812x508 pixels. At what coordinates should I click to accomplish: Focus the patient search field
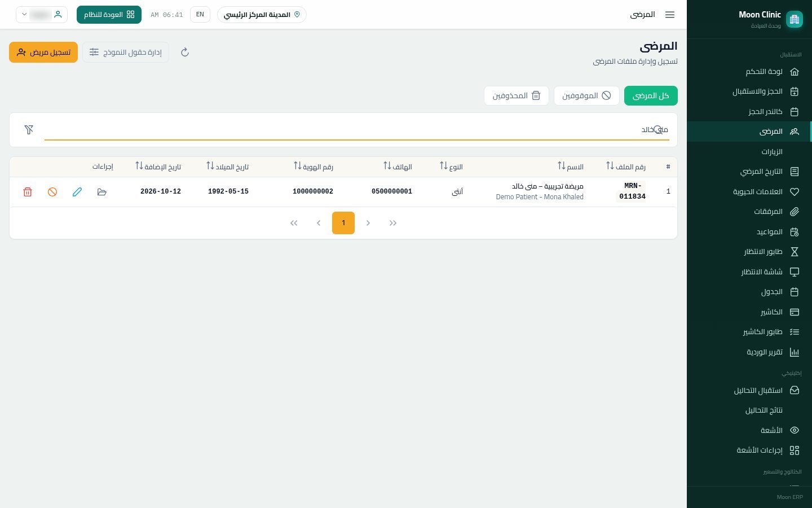pyautogui.click(x=356, y=130)
